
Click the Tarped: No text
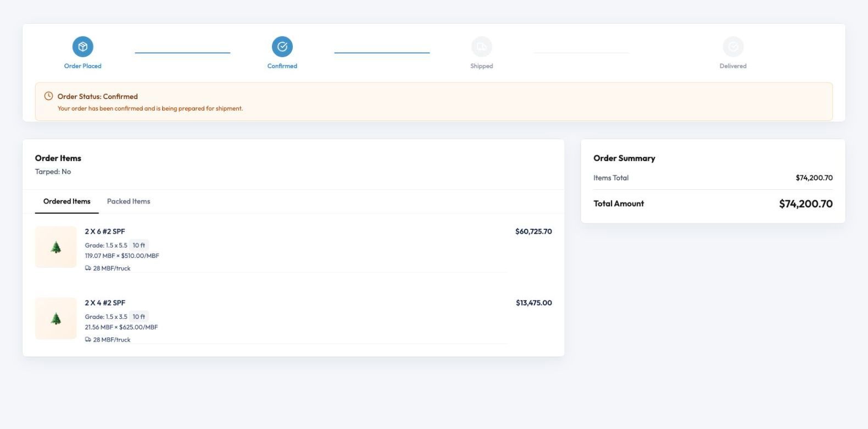53,172
